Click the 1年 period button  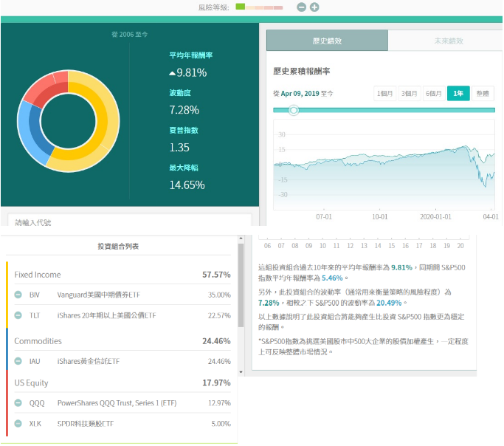pyautogui.click(x=458, y=93)
